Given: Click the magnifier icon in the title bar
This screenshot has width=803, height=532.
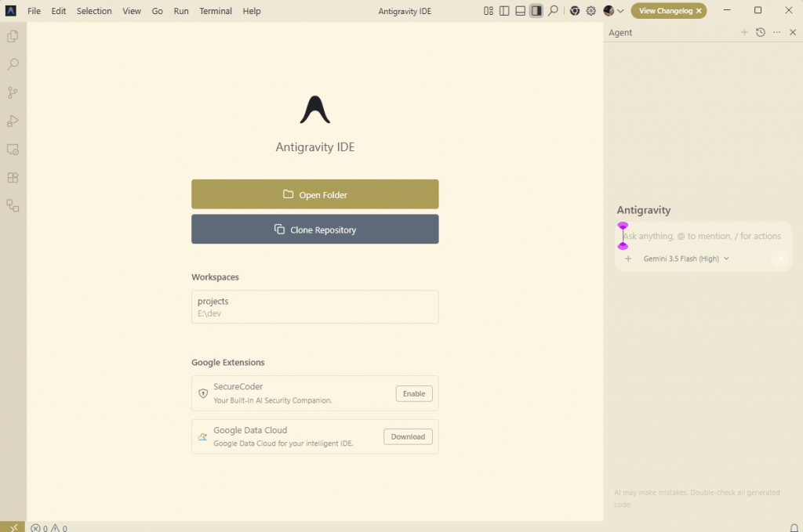Looking at the screenshot, I should [553, 11].
